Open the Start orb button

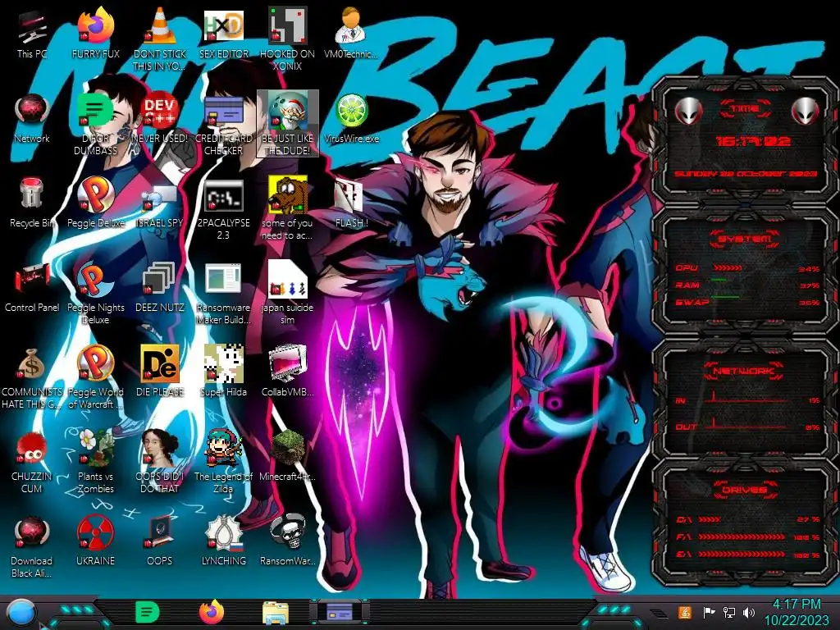click(x=21, y=613)
